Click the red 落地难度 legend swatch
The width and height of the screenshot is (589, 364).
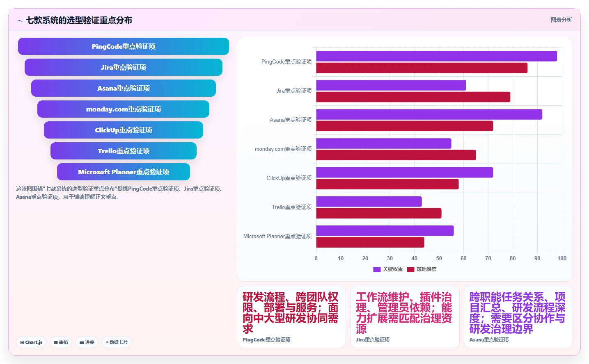[x=410, y=269]
